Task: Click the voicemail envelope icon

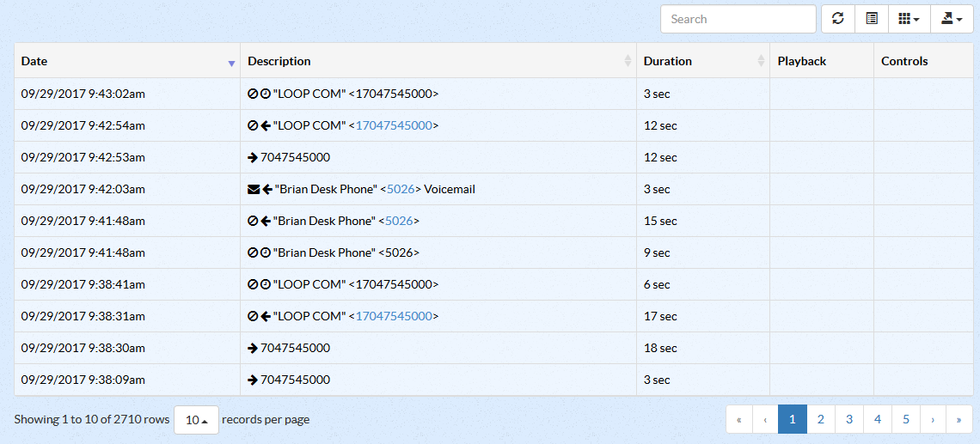Action: click(254, 189)
